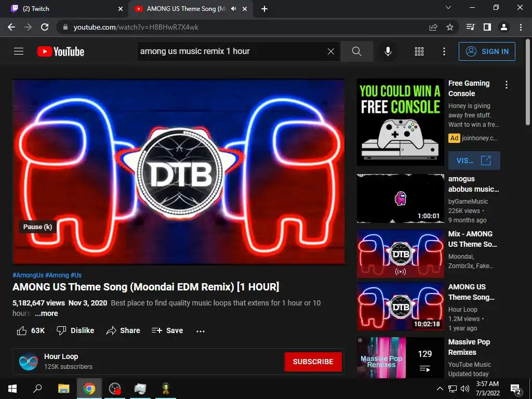The width and height of the screenshot is (532, 399).
Task: Open the Free Gaming Console ad thumbnail
Action: (x=401, y=122)
